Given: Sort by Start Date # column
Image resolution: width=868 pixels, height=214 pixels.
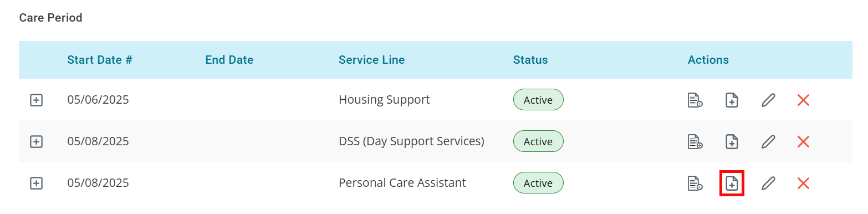Looking at the screenshot, I should click(100, 60).
